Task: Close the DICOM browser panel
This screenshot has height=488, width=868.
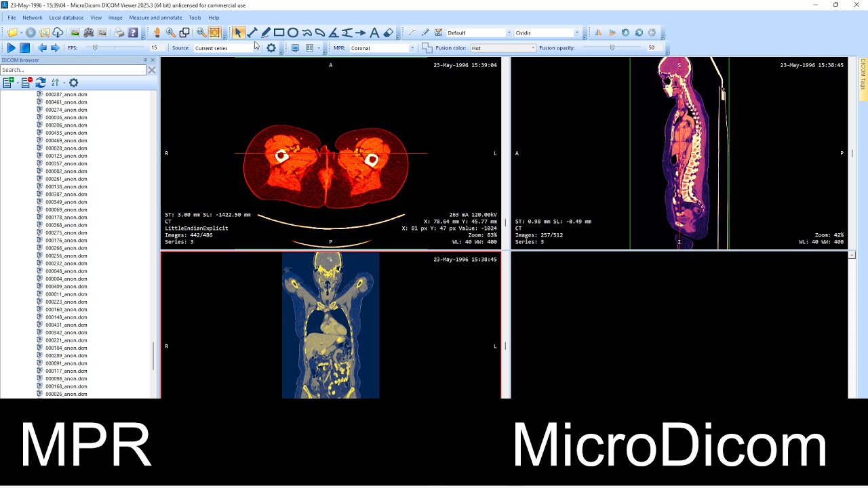Action: 153,60
